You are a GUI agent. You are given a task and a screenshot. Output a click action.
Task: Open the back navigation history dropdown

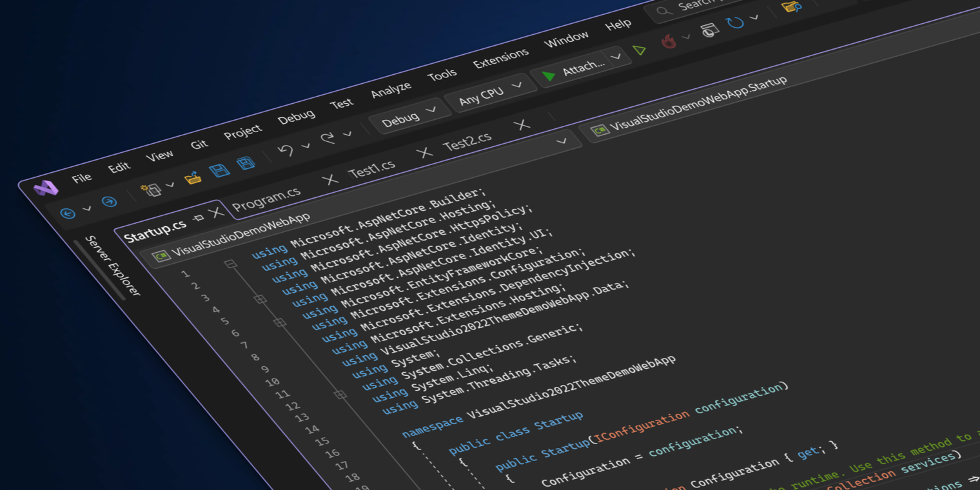click(86, 208)
